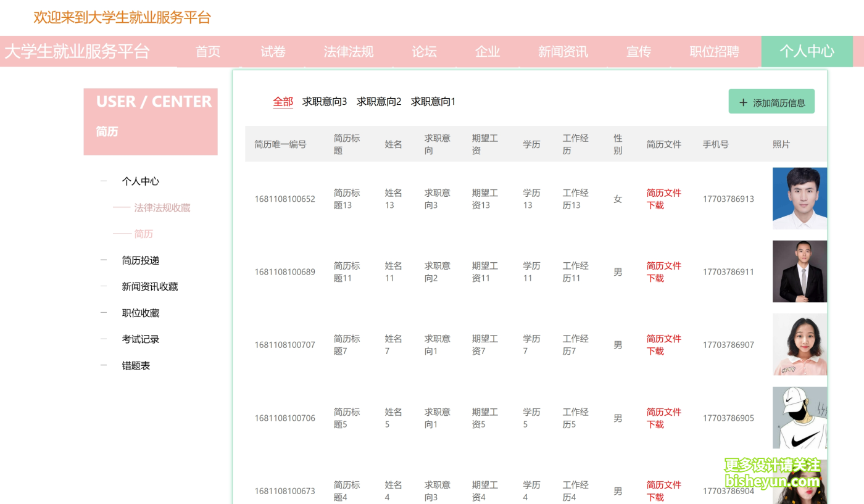Open photo thumbnail for resume 1681108100707

799,344
